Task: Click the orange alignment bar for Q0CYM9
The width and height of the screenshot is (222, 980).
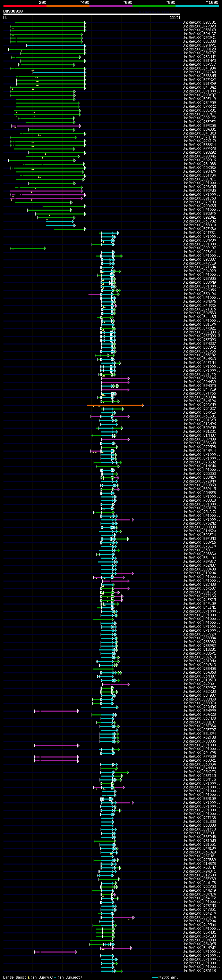Action: click(116, 406)
